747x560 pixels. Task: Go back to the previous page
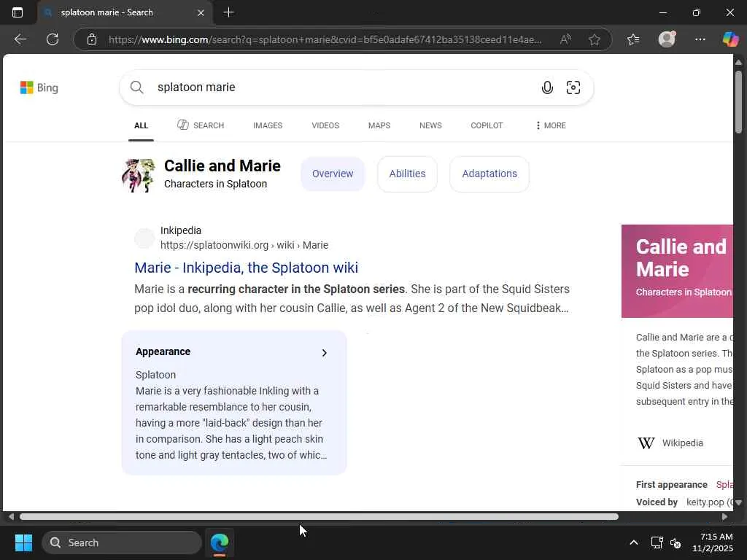(x=20, y=39)
